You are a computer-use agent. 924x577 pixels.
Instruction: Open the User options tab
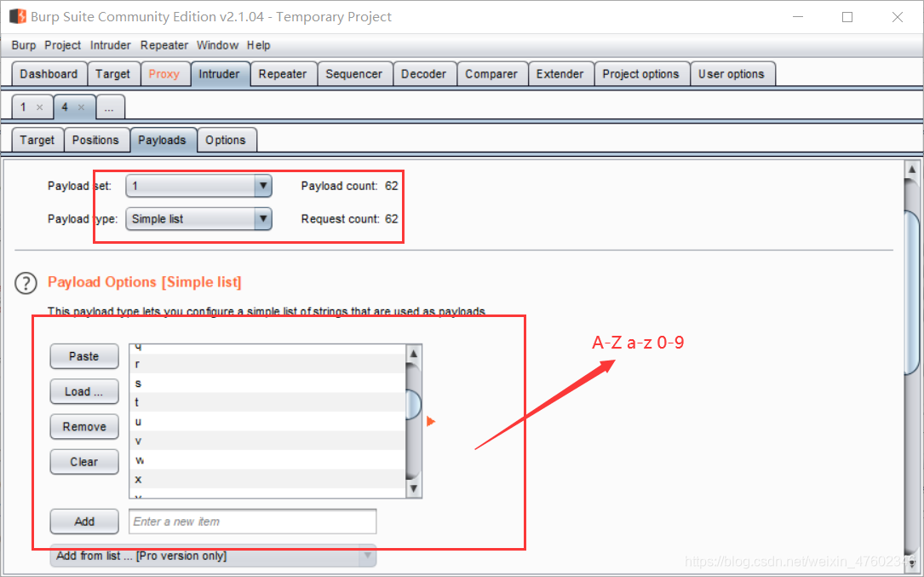point(732,74)
